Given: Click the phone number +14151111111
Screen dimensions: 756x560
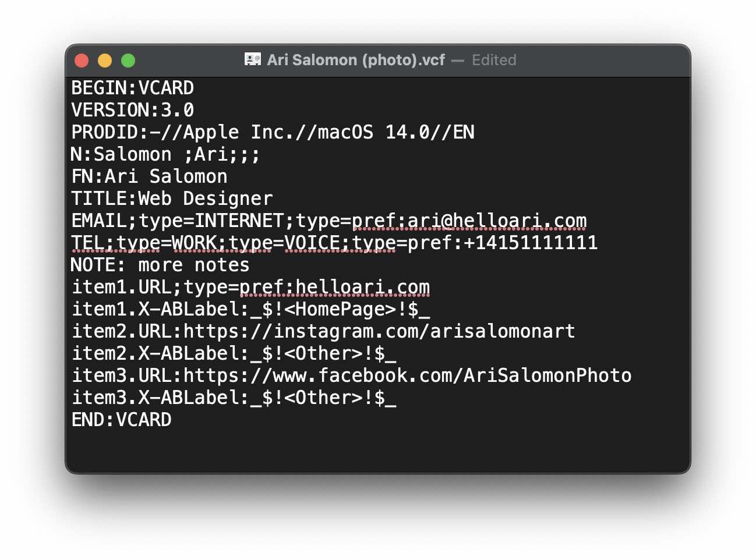Looking at the screenshot, I should 530,243.
